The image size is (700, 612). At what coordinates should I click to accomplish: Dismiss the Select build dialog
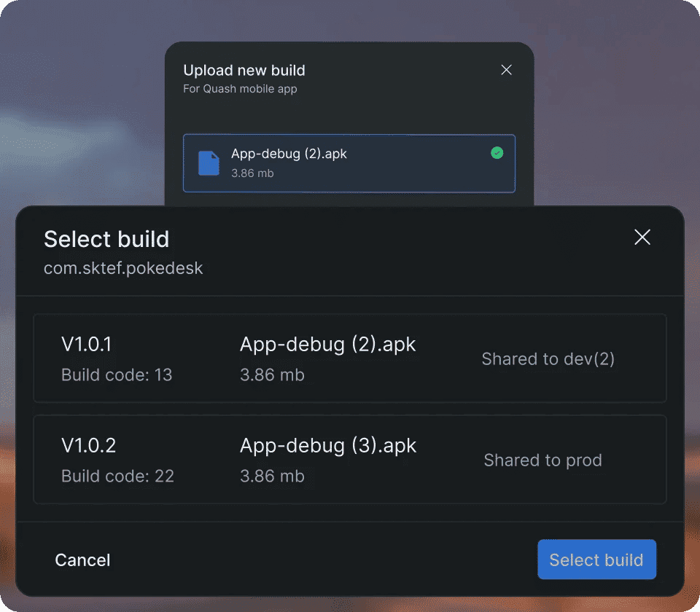coord(642,237)
